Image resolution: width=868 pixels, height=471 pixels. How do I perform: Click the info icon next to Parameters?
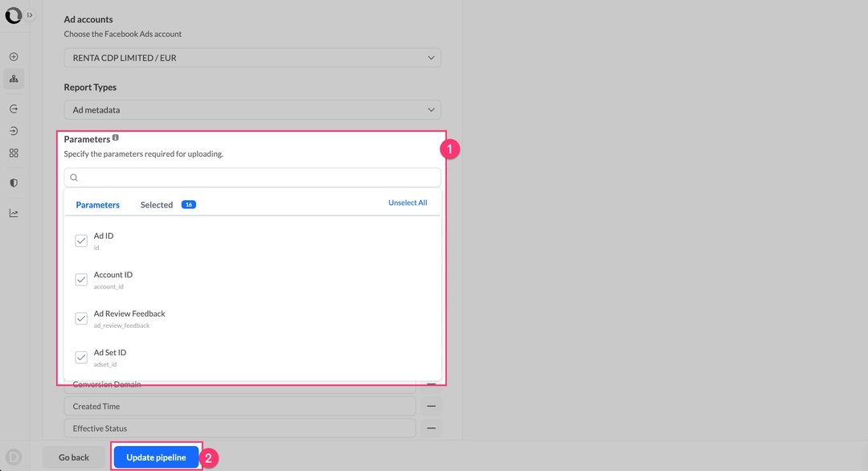(116, 138)
